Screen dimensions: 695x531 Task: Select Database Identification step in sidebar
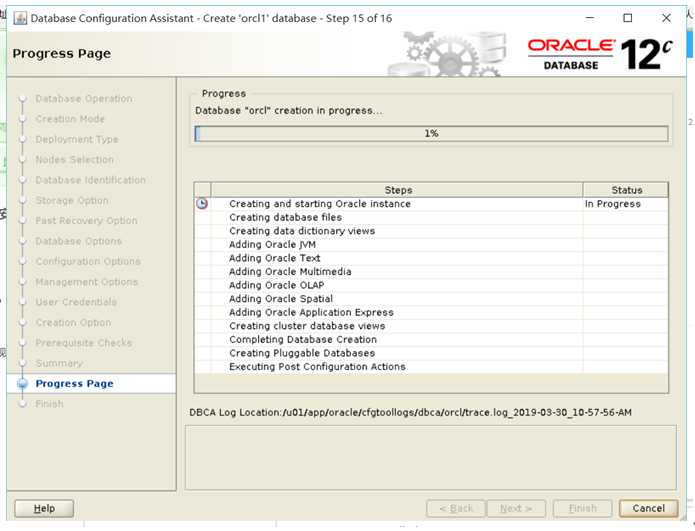[90, 180]
